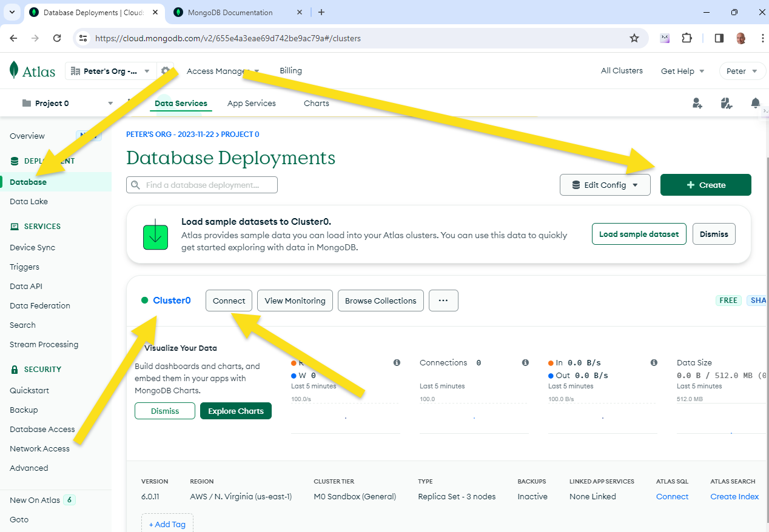The width and height of the screenshot is (769, 532).
Task: Expand the Get Help menu
Action: point(682,71)
